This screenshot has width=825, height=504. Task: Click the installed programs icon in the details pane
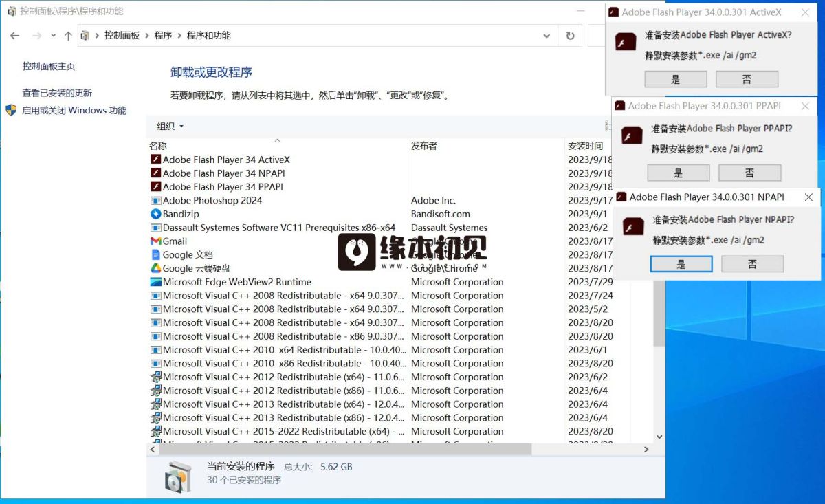coord(178,476)
